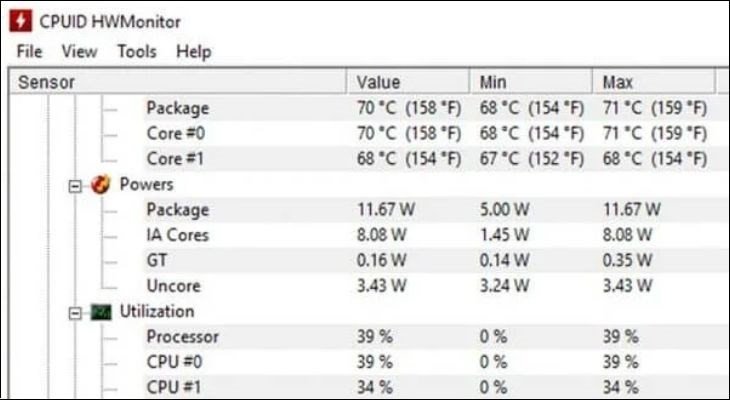The height and width of the screenshot is (400, 730).
Task: Select the CPU #0 utilization row
Action: (x=174, y=363)
